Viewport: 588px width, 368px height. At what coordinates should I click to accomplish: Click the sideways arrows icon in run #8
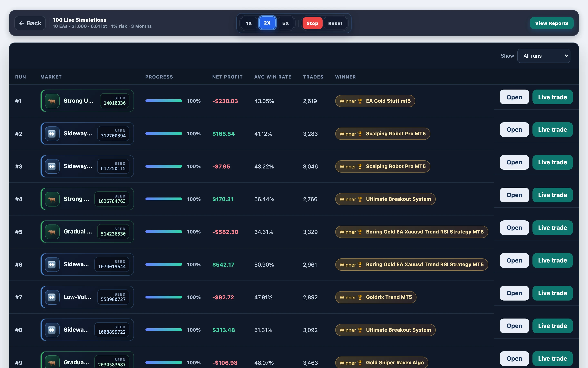click(x=52, y=330)
